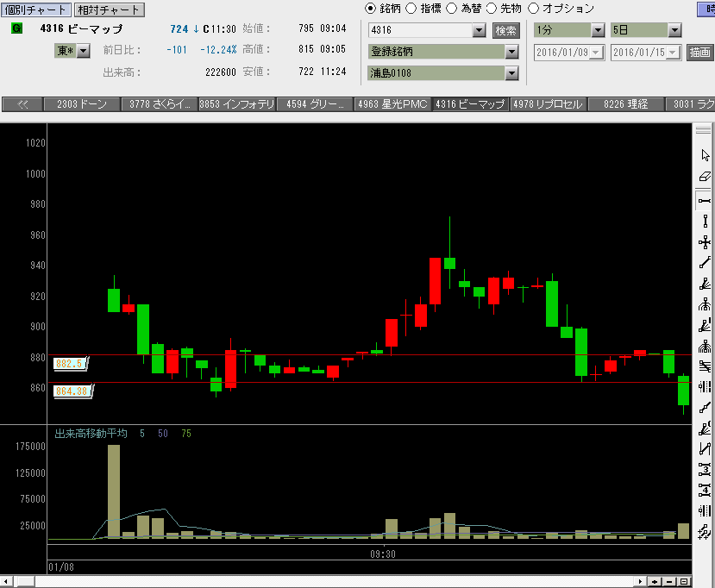Click the << tab scroll-back button
This screenshot has width=715, height=588.
pyautogui.click(x=22, y=104)
